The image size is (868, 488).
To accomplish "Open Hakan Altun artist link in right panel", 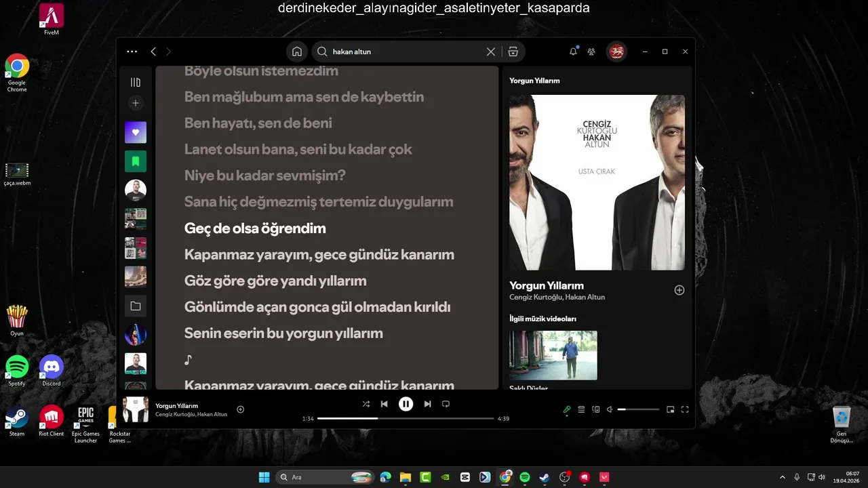I will 585,297.
